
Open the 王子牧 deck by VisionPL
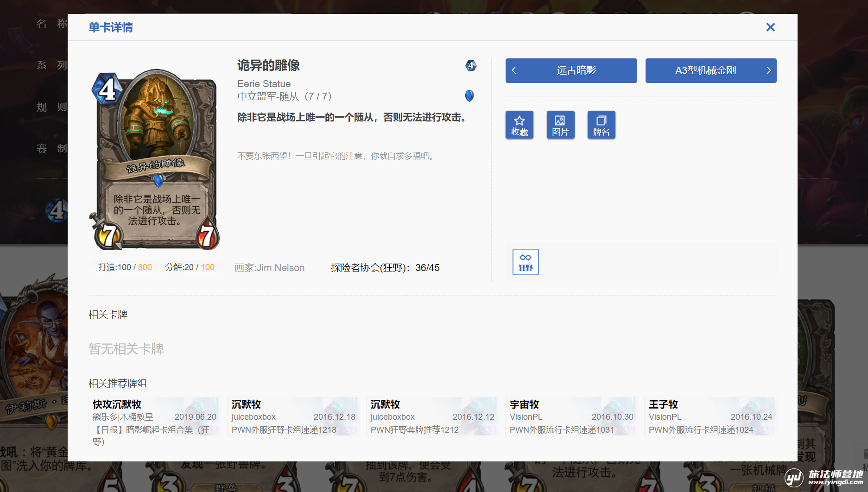pos(710,416)
